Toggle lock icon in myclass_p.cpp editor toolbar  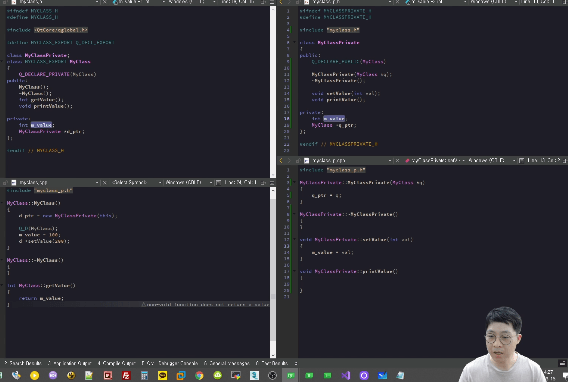(297, 160)
